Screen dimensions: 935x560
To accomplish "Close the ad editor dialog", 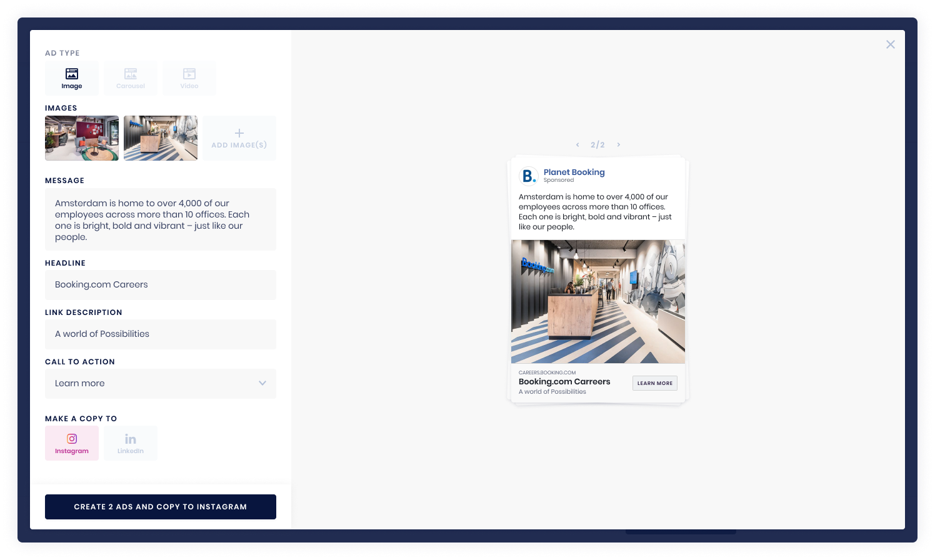I will 891,44.
